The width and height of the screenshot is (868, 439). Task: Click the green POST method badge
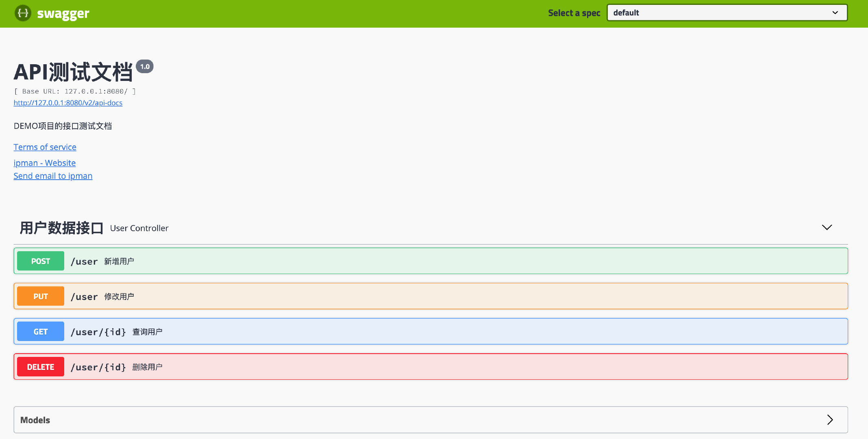pos(41,261)
